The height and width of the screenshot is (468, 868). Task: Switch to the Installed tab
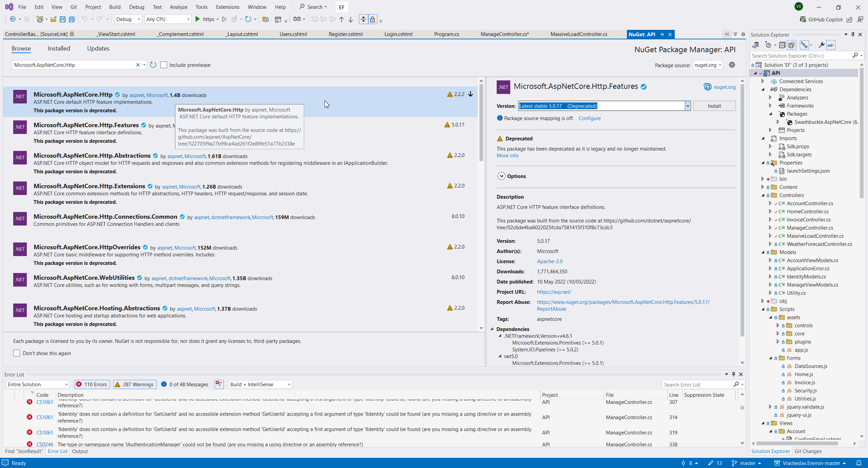[59, 48]
